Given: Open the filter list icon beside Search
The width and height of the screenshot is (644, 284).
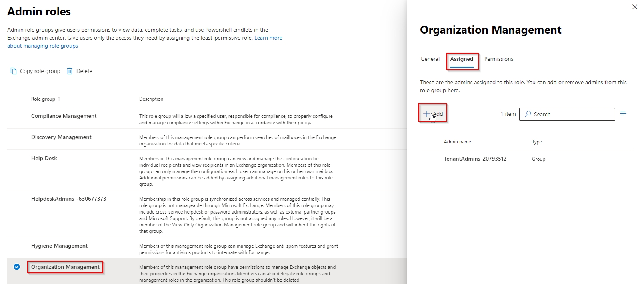Looking at the screenshot, I should pos(623,114).
